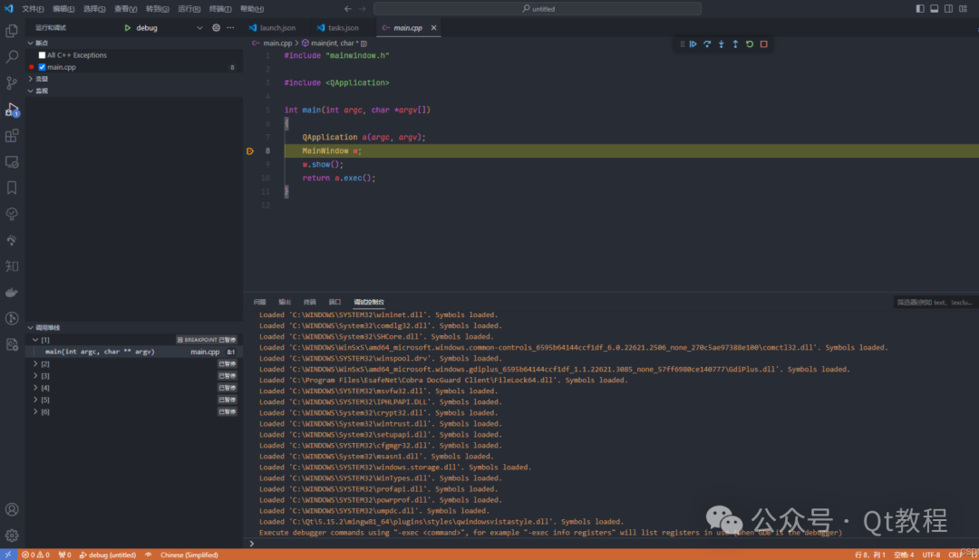Go forward with the right arrow
The width and height of the screenshot is (979, 560).
point(363,9)
